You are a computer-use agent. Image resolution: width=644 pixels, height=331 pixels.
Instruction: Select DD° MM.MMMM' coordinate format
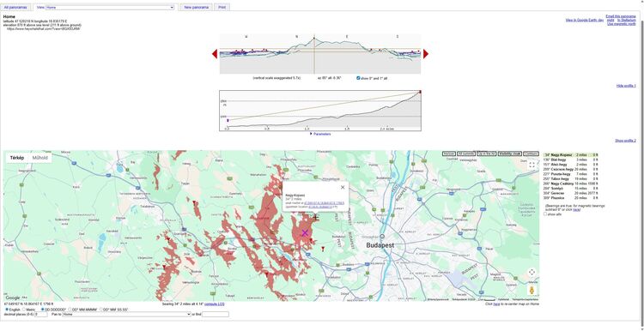coord(70,310)
